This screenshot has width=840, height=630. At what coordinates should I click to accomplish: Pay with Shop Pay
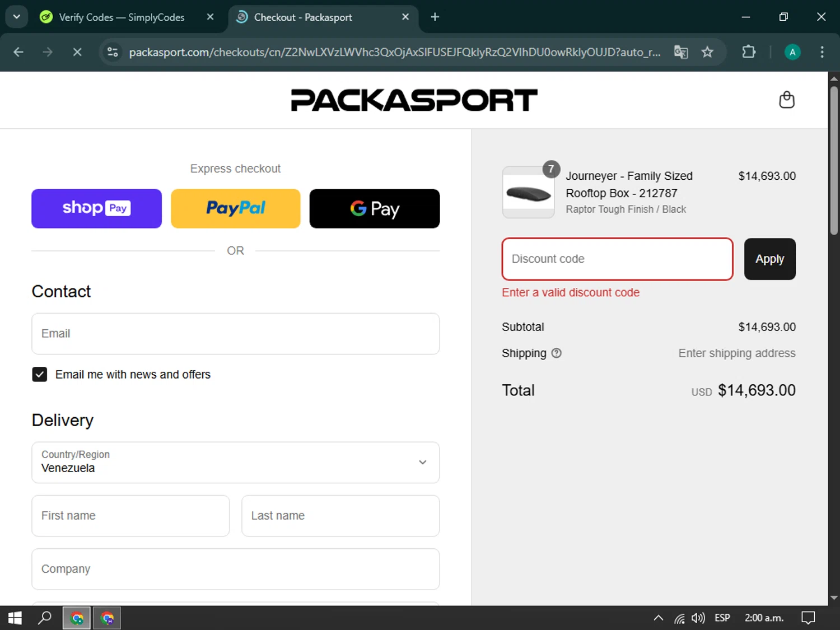click(x=96, y=208)
